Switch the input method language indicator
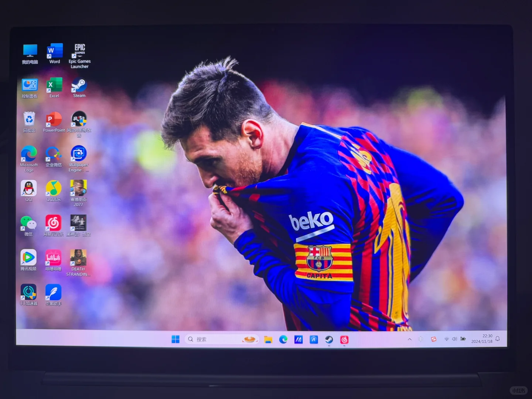Screen dimensions: 532x399 (x=420, y=339)
